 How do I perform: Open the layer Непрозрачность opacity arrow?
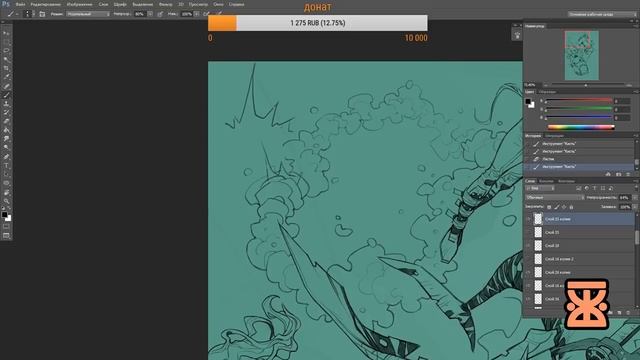635,198
